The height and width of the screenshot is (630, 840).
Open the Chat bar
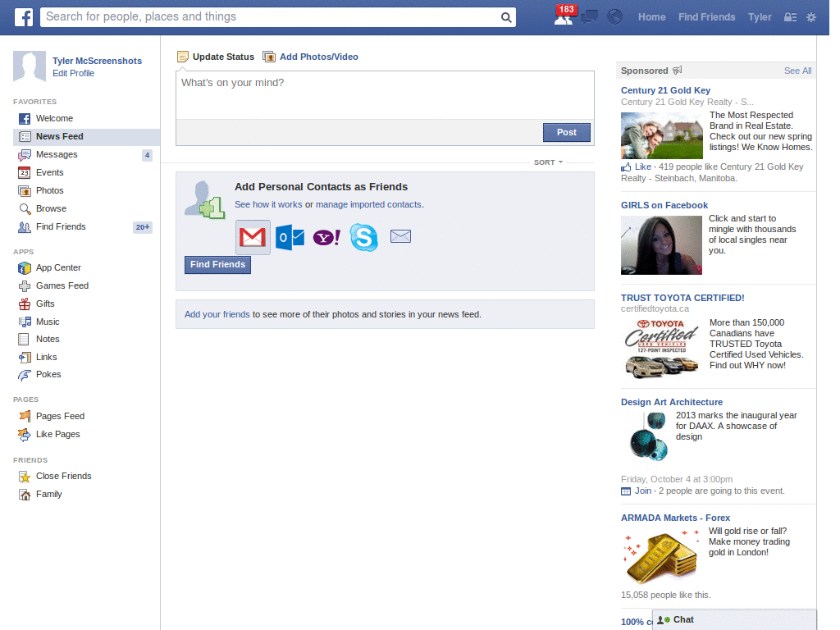[734, 620]
